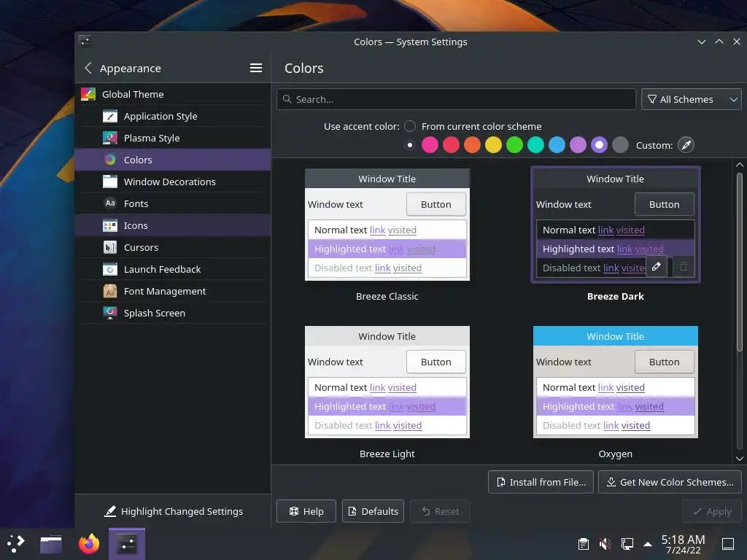Choose the red accent color

[x=451, y=145]
